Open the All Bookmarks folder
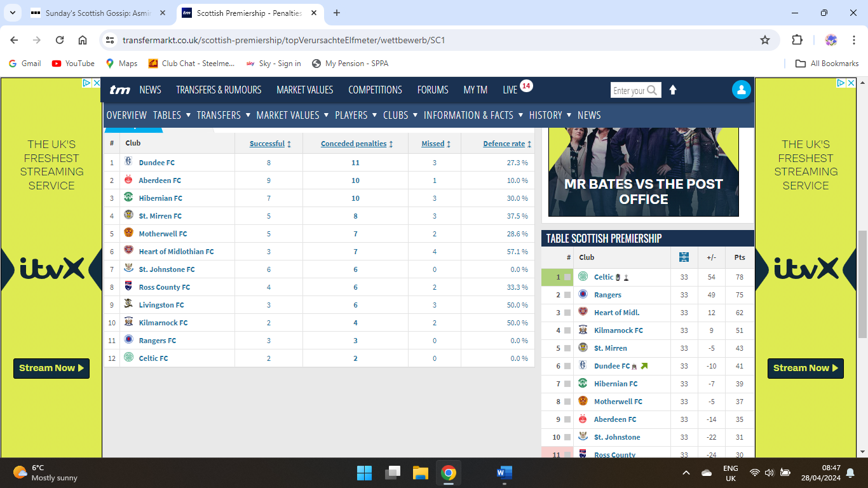 tap(827, 64)
